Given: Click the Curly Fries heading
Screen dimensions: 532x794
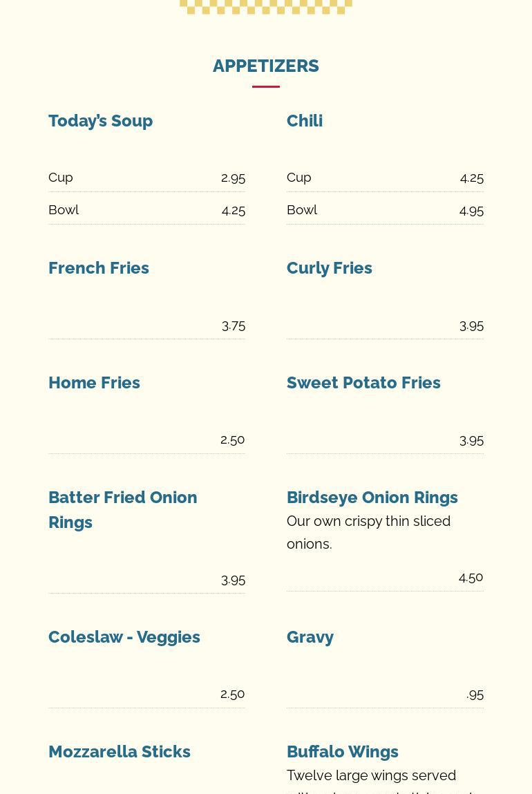Looking at the screenshot, I should point(329,268).
